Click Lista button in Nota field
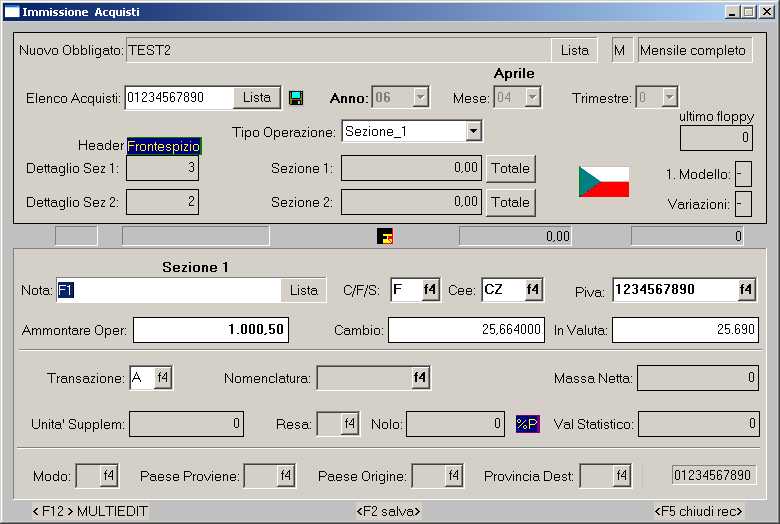 click(303, 290)
